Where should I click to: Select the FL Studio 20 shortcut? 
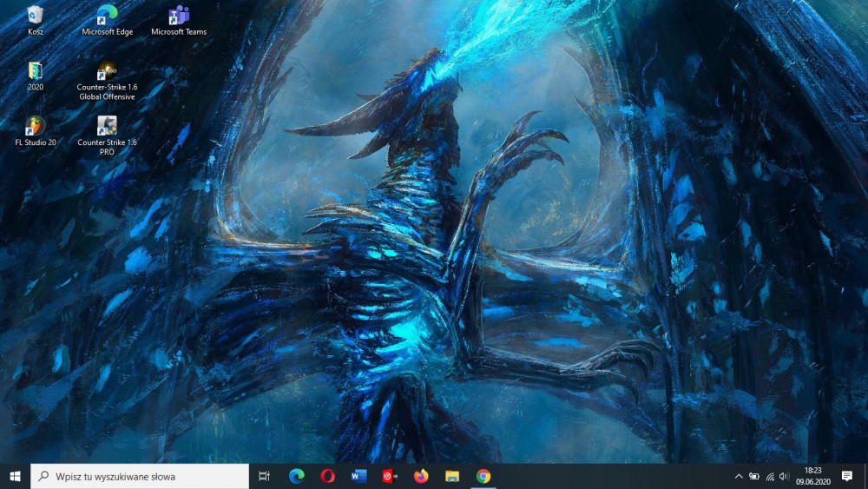(x=36, y=131)
